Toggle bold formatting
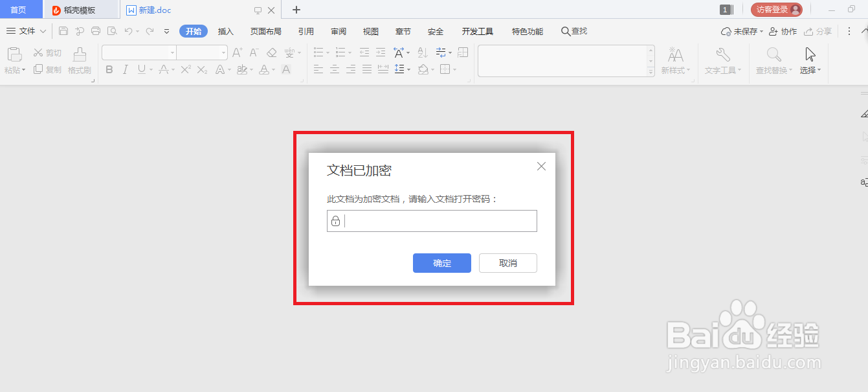Image resolution: width=868 pixels, height=392 pixels. (x=109, y=69)
